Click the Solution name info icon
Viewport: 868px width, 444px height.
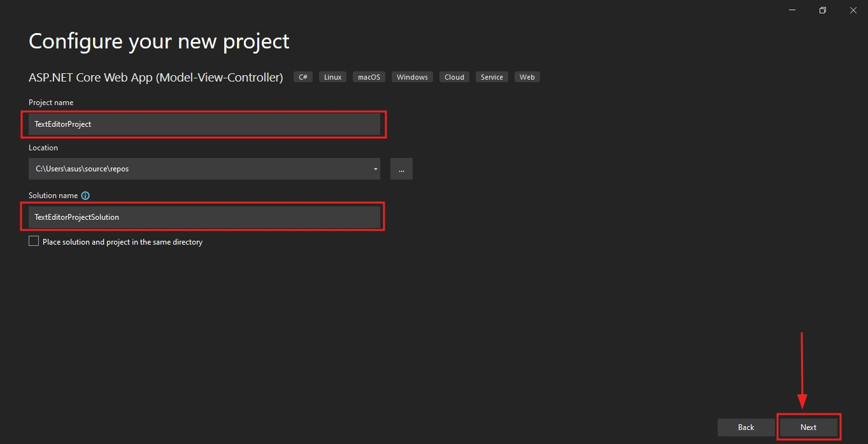tap(86, 196)
